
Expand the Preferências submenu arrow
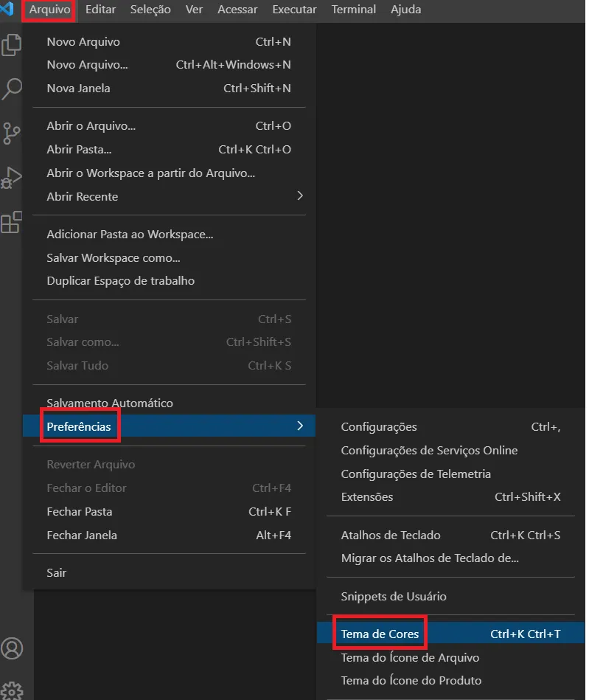pyautogui.click(x=300, y=426)
